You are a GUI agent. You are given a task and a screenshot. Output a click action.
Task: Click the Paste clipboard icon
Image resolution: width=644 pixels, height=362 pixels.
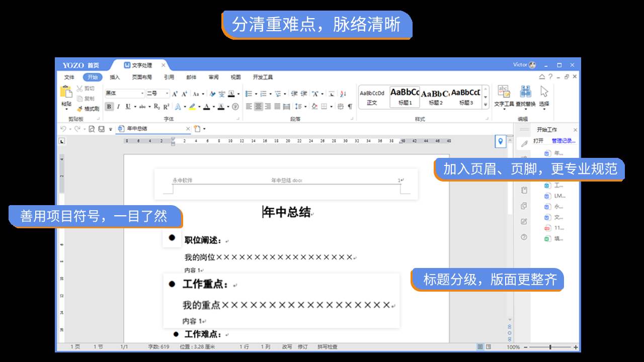point(66,92)
